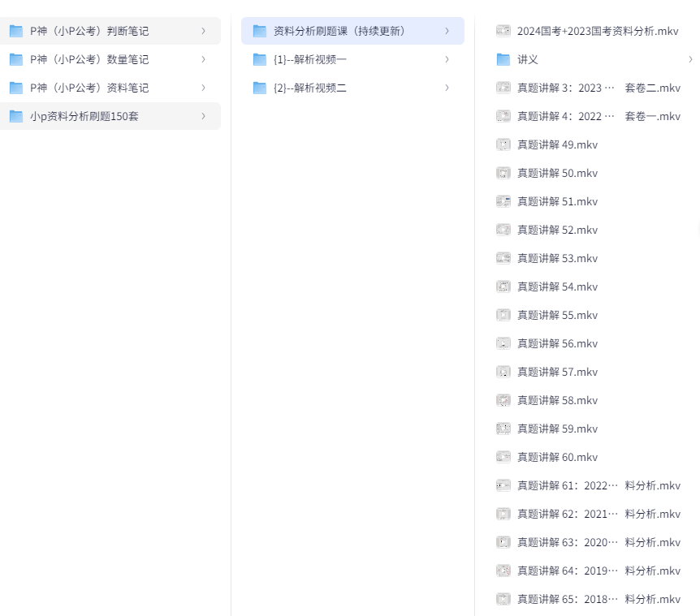This screenshot has width=700, height=616.
Task: Click video file icon of 真题讲解 64
Action: [x=503, y=571]
